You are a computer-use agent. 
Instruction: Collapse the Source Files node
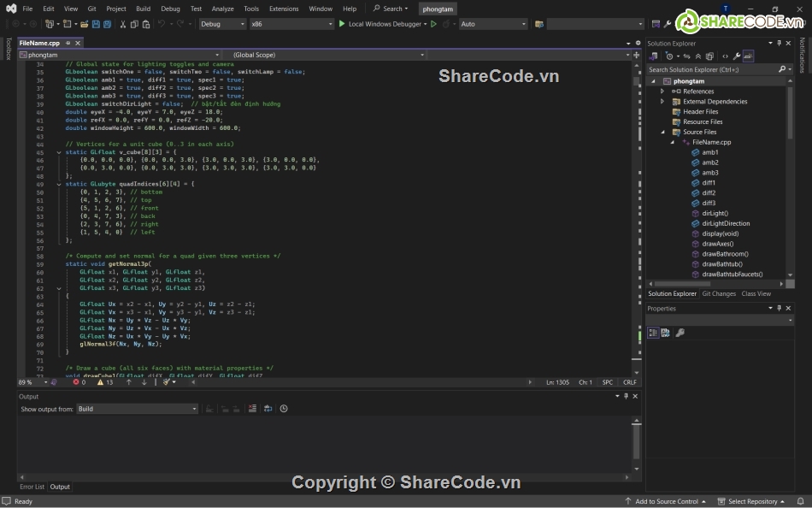[x=662, y=133]
